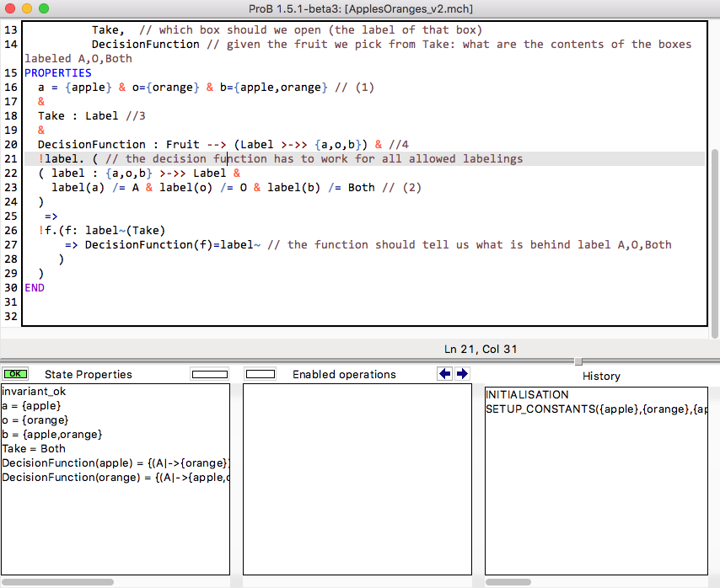The height and width of the screenshot is (588, 720).
Task: Place cursor on PROPERTIES keyword in editor
Action: (57, 73)
